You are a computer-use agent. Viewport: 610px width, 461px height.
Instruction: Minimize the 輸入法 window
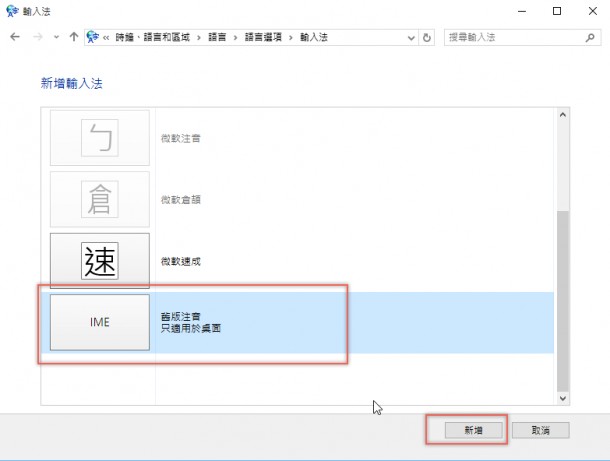tap(522, 11)
